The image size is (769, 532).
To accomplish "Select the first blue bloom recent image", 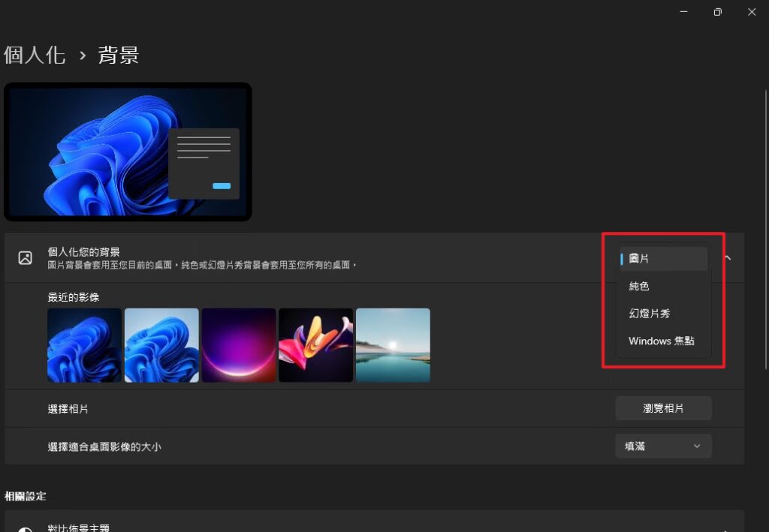I will pos(83,344).
